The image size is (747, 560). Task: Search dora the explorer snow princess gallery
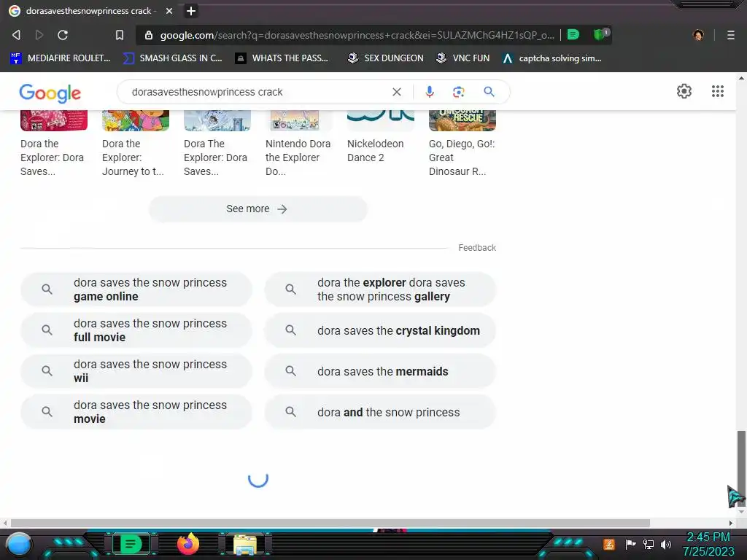click(380, 289)
